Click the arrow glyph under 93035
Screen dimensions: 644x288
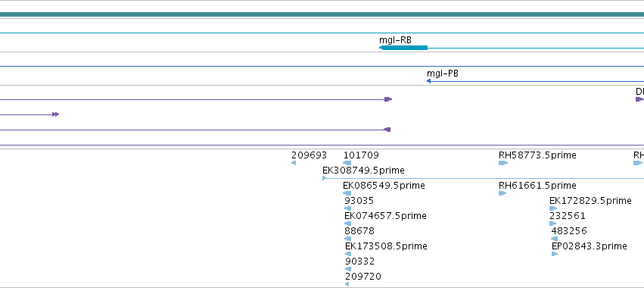pyautogui.click(x=348, y=208)
